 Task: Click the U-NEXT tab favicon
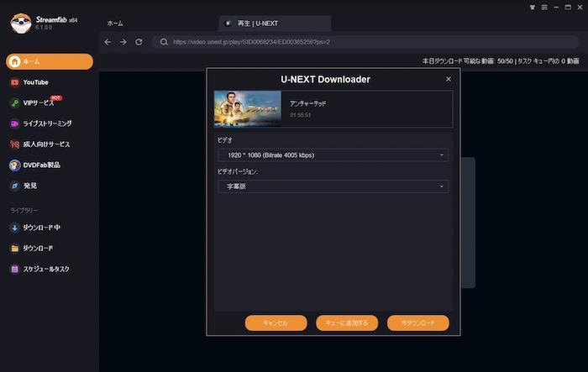[x=228, y=24]
